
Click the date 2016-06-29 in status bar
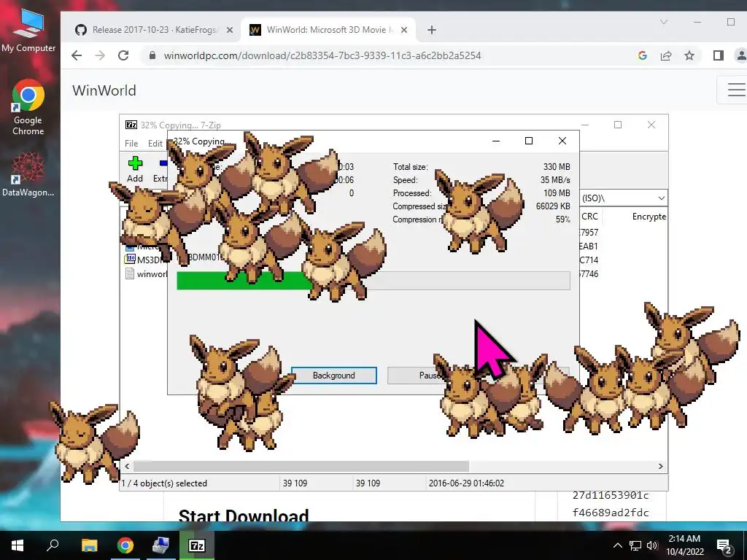(x=466, y=483)
